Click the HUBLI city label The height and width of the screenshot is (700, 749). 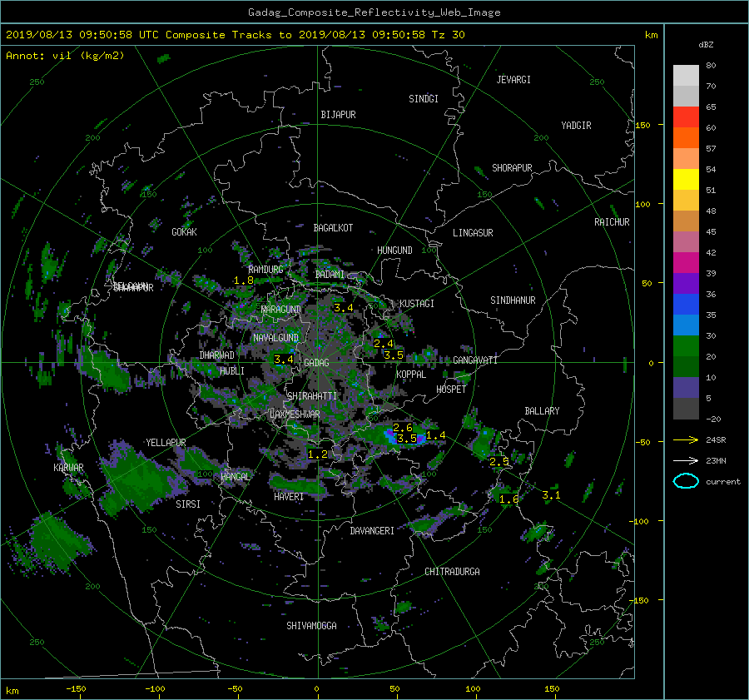coord(231,371)
